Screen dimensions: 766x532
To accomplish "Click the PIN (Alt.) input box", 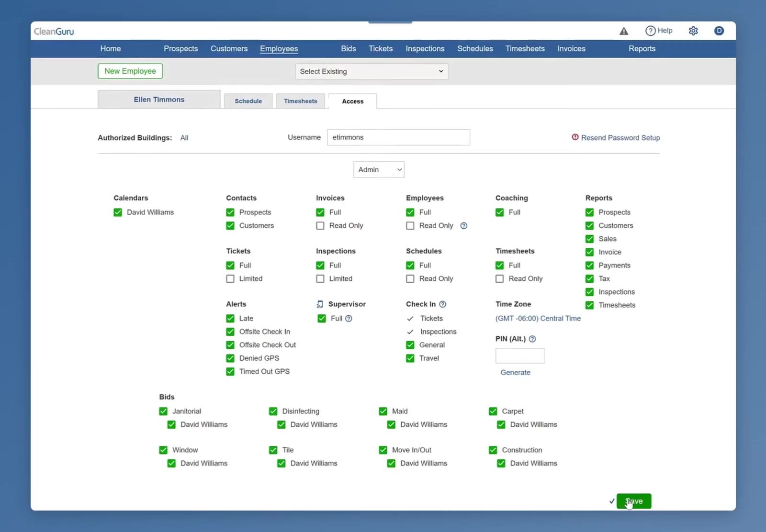I will point(520,356).
